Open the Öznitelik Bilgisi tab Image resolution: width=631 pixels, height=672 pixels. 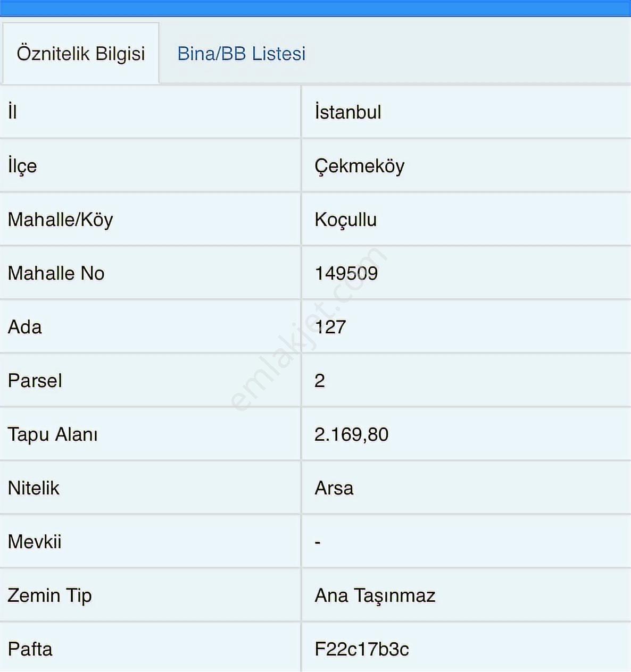point(80,53)
